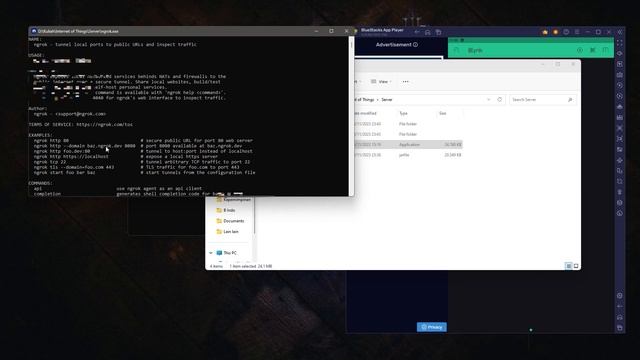Click the 20,349 KB size cell
This screenshot has width=640, height=360.
coord(453,155)
